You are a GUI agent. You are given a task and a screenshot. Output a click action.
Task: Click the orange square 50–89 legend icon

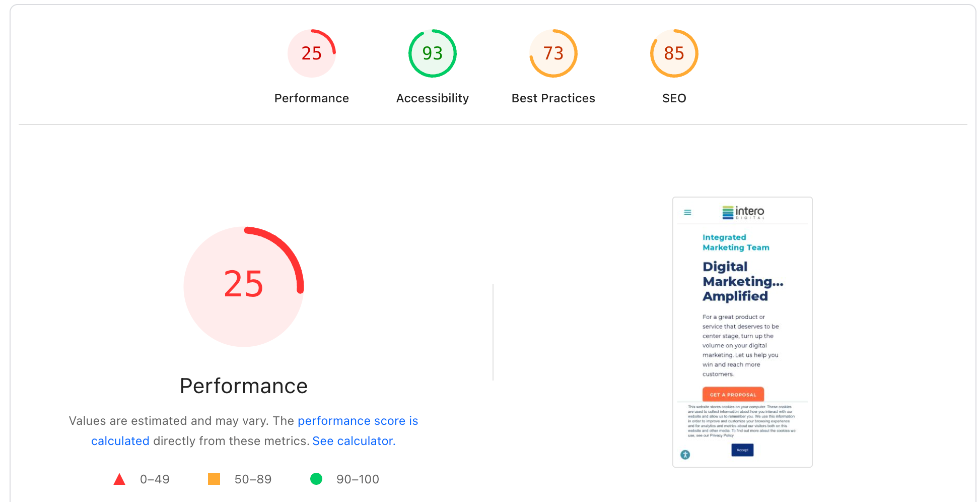[214, 479]
